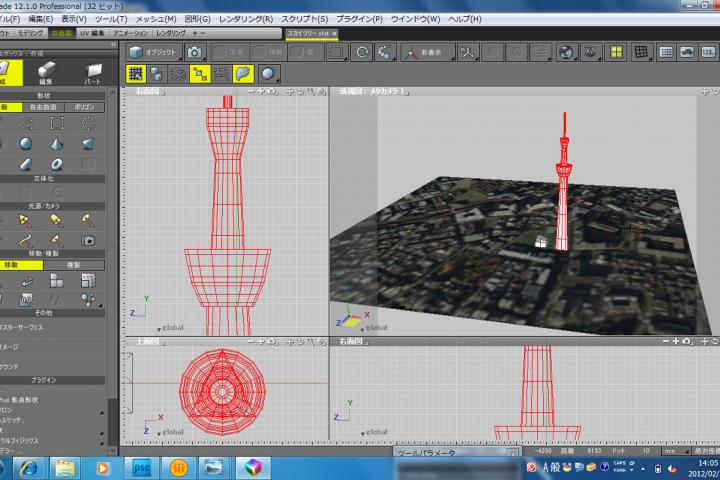Screen dimensions: 720x480
Task: Click the camera icon beside オブジェクト button
Action: point(195,52)
